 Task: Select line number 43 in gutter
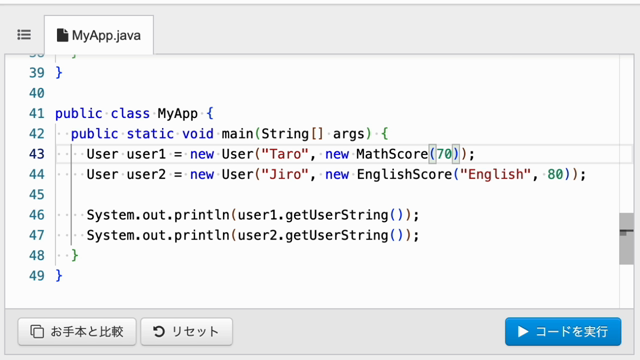(37, 154)
